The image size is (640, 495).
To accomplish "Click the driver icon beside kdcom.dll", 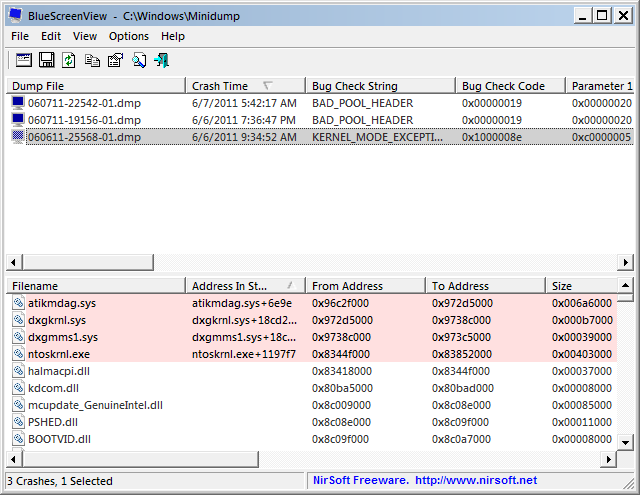I will [18, 388].
